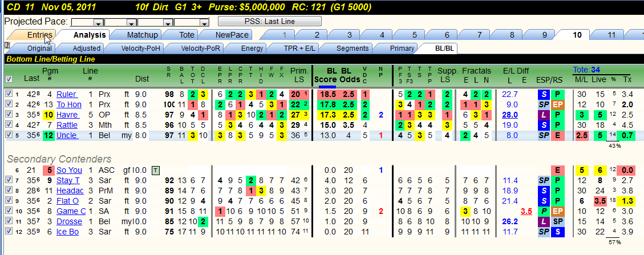
Task: Open the Drosse horse link
Action: 69,221
